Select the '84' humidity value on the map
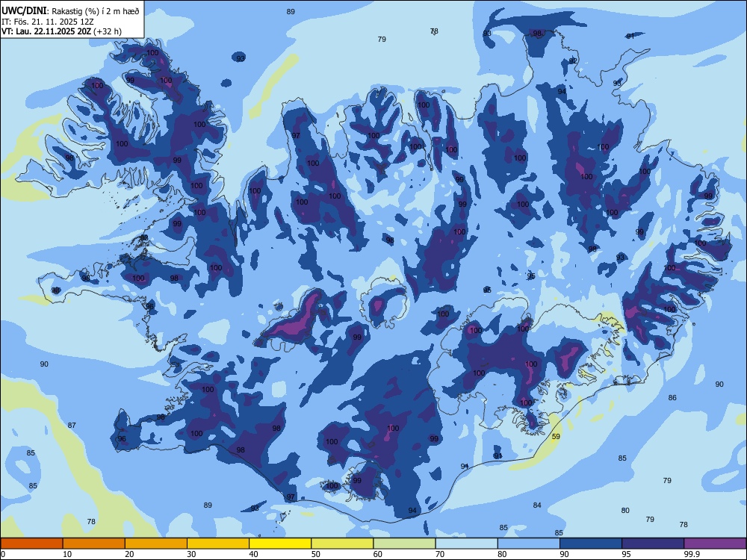 537,505
